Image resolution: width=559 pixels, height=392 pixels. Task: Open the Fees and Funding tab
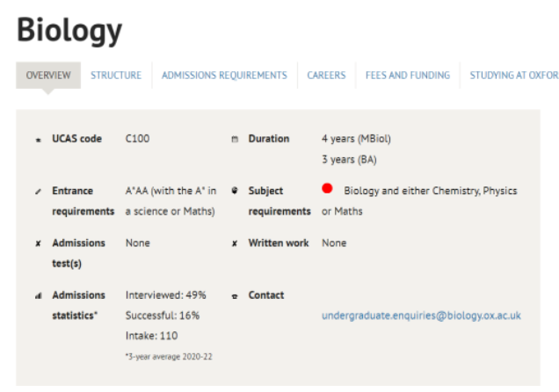click(408, 76)
